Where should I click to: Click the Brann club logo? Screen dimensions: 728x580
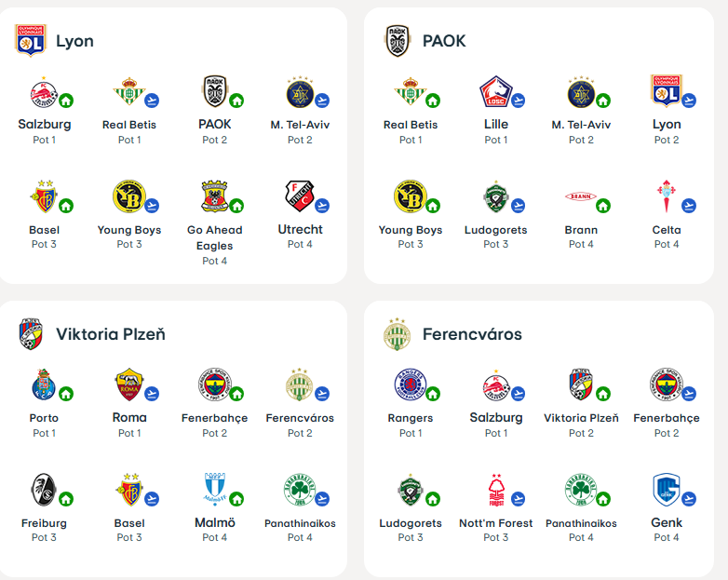click(x=579, y=196)
